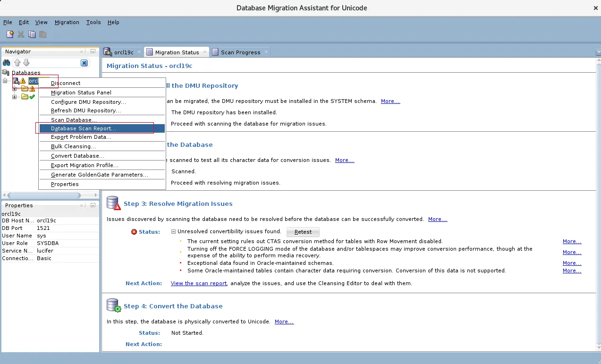Image resolution: width=601 pixels, height=364 pixels.
Task: Open the Migration menu
Action: point(67,22)
